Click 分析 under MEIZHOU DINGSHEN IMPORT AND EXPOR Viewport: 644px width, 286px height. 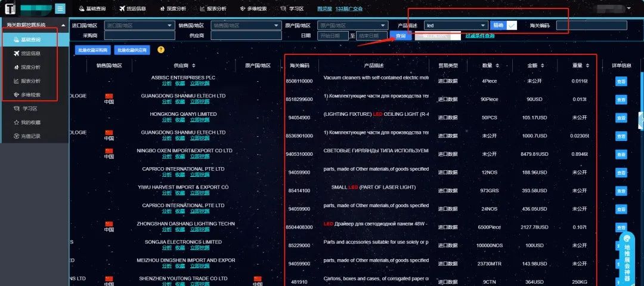point(167,266)
